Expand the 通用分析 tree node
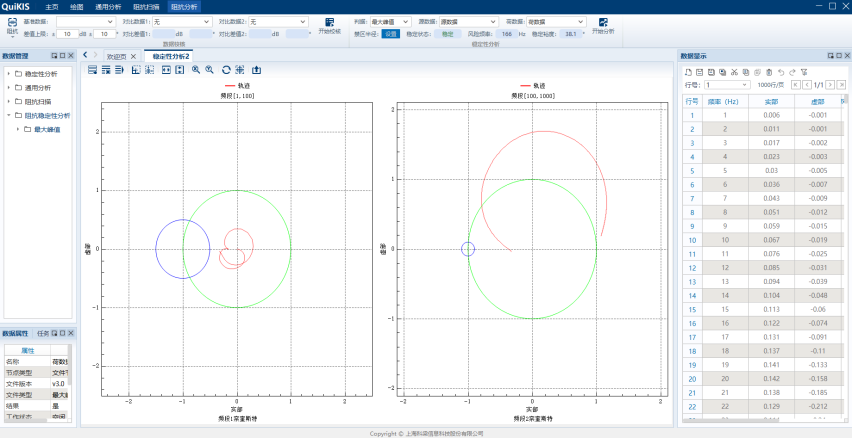852x438 pixels. pos(9,87)
